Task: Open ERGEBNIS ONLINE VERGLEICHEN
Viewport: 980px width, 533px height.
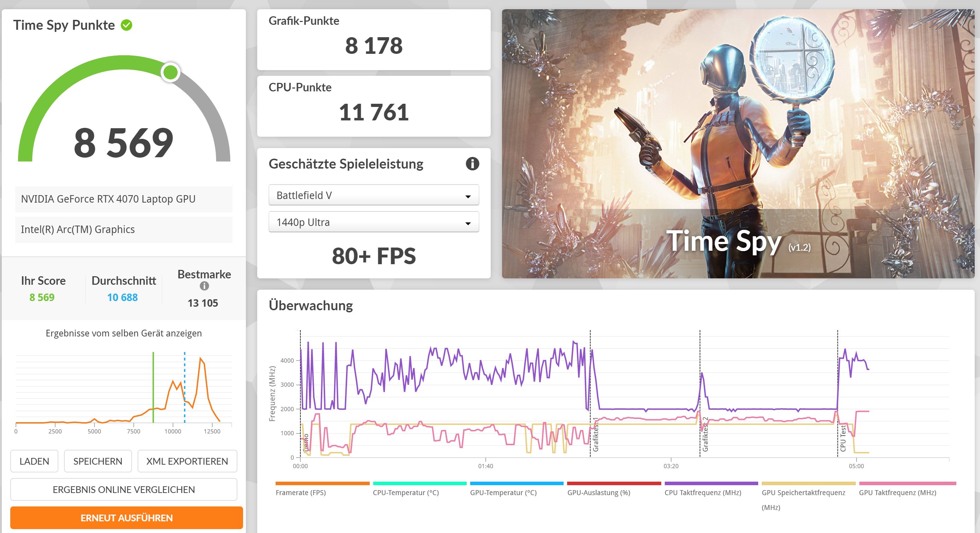Action: tap(123, 489)
